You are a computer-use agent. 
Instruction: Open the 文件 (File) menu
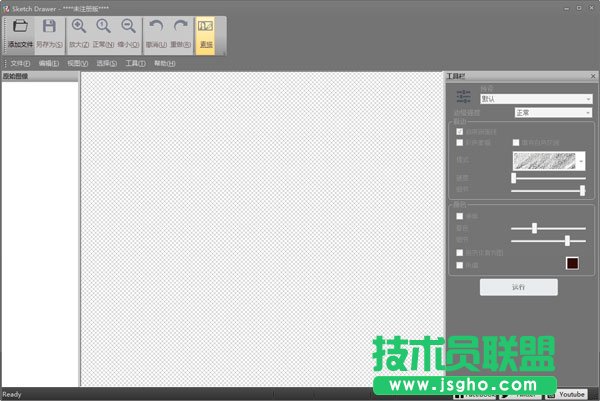point(20,63)
